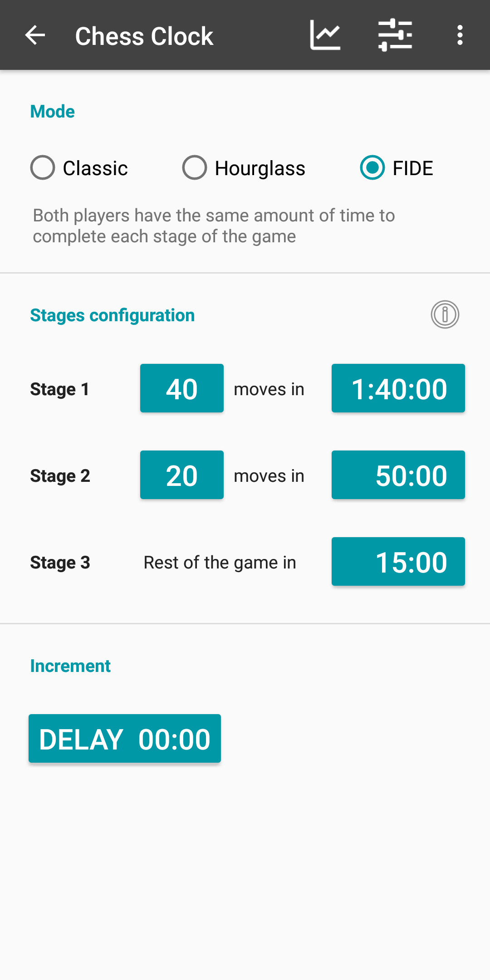The width and height of the screenshot is (490, 980).
Task: Set Stage 3 time 15:00
Action: (398, 562)
